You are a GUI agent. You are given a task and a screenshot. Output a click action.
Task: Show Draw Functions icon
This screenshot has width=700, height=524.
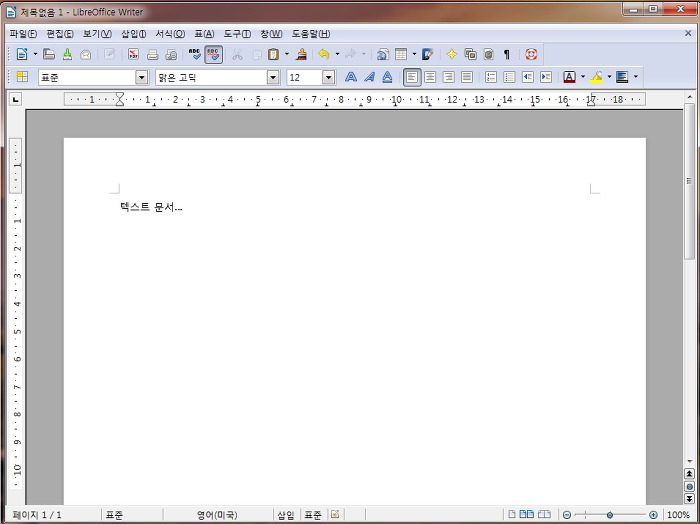(x=428, y=54)
